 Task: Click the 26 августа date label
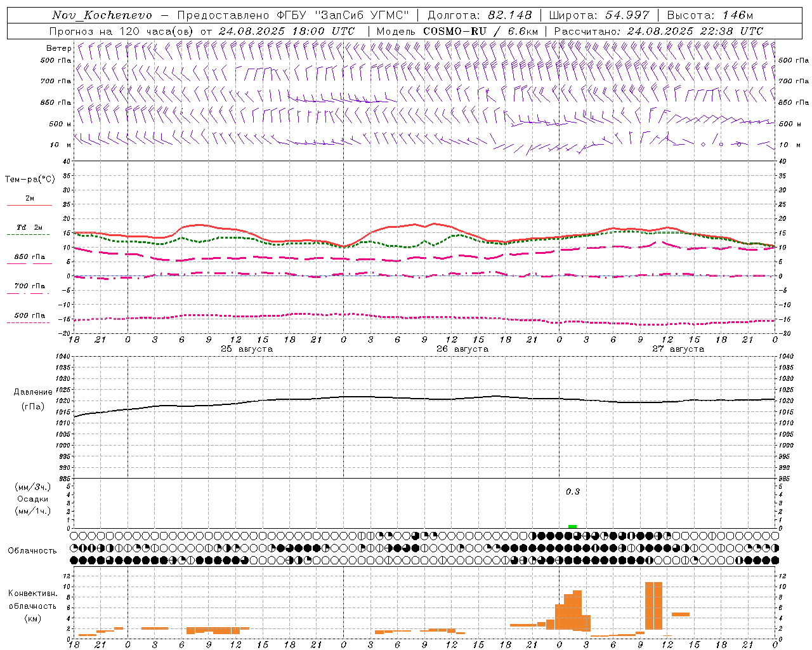pyautogui.click(x=462, y=349)
